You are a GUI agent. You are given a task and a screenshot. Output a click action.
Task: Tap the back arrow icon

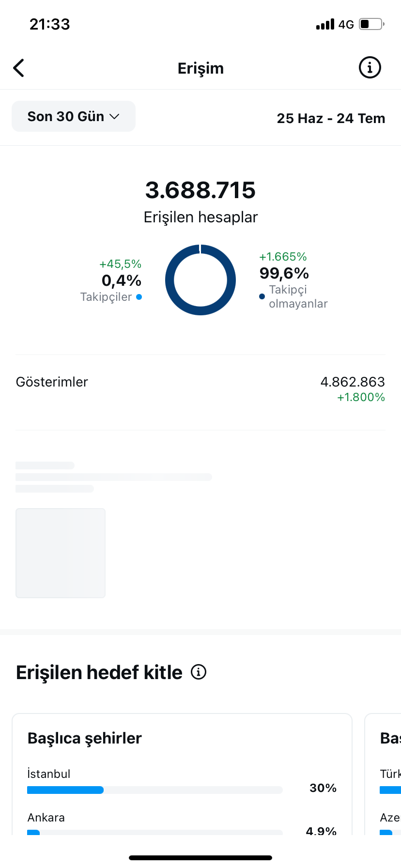(19, 68)
